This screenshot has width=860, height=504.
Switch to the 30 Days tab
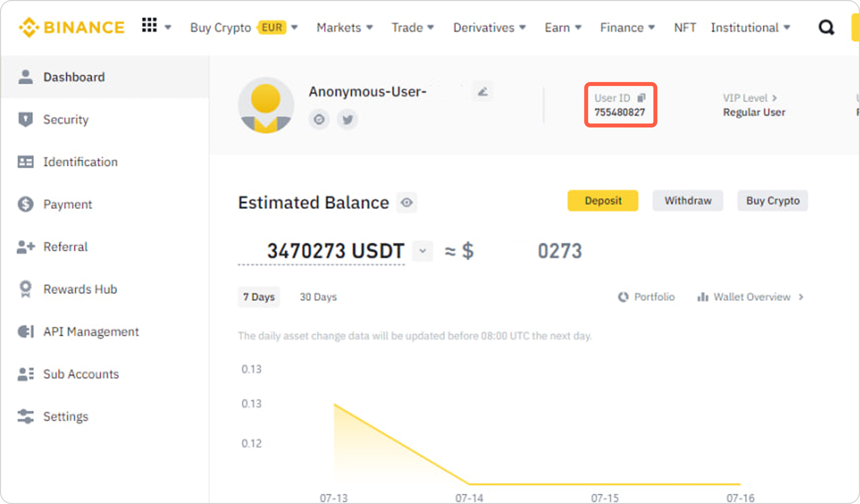click(x=318, y=297)
